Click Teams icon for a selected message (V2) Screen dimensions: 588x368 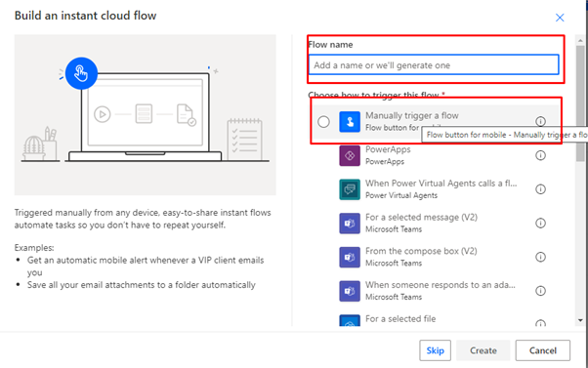350,224
